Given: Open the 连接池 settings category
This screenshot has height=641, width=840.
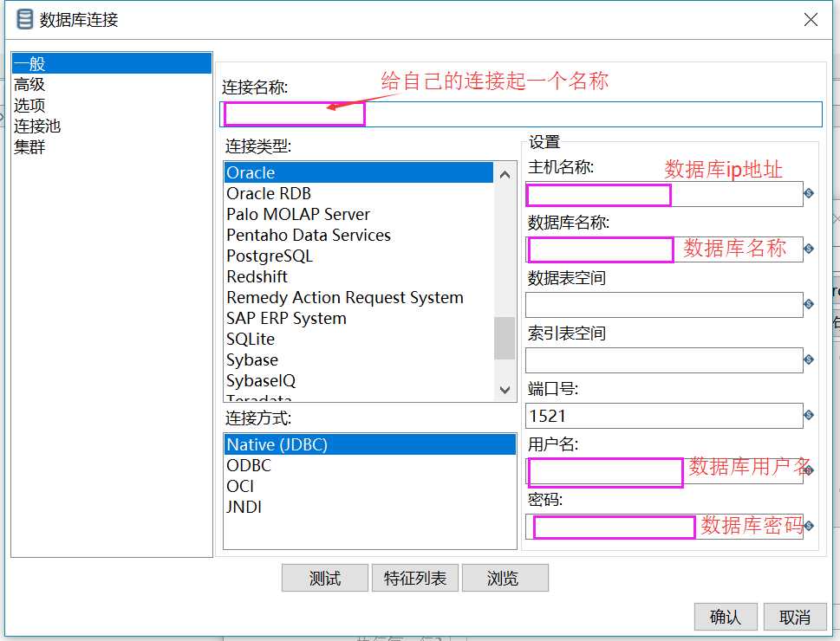Looking at the screenshot, I should (x=112, y=126).
